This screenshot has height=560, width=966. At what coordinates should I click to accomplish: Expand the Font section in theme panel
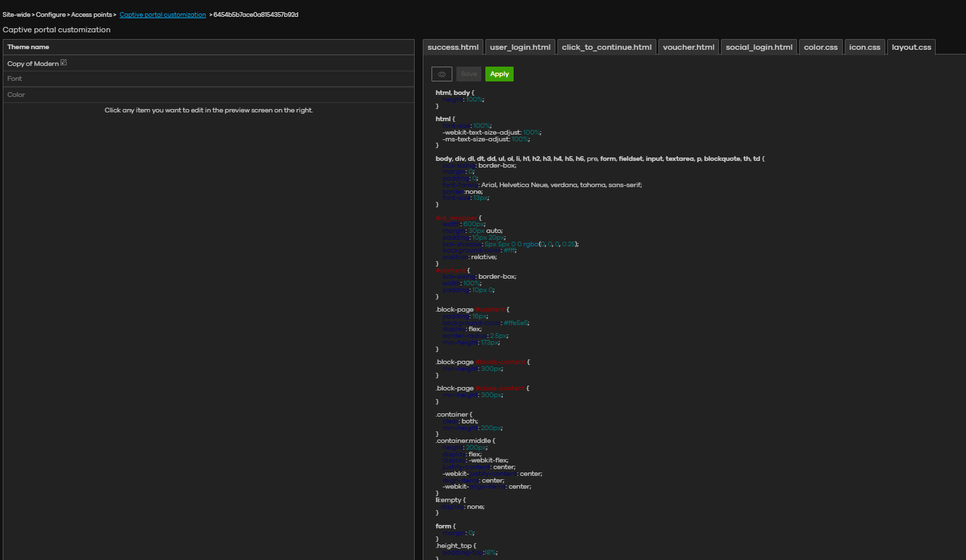[15, 79]
